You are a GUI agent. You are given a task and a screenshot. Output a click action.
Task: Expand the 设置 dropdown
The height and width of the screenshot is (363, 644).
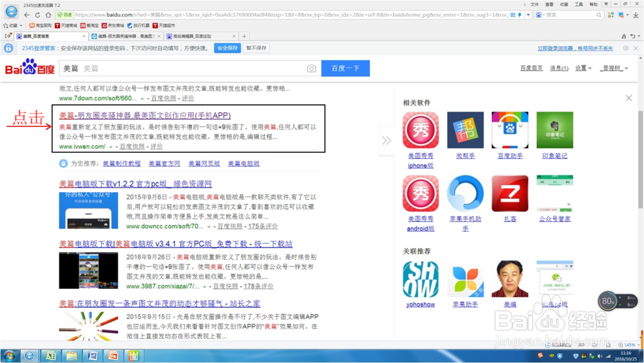pyautogui.click(x=583, y=68)
